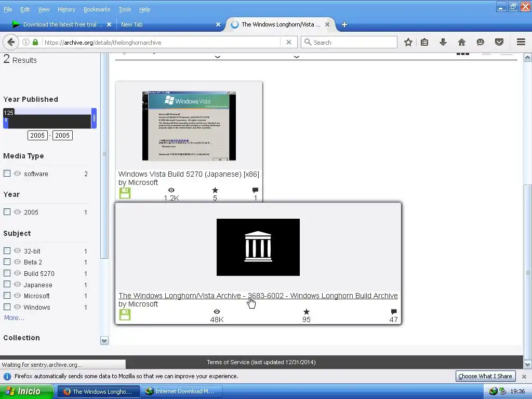Dismiss the Firefox data notification bar
532x399 pixels.
coord(524,376)
